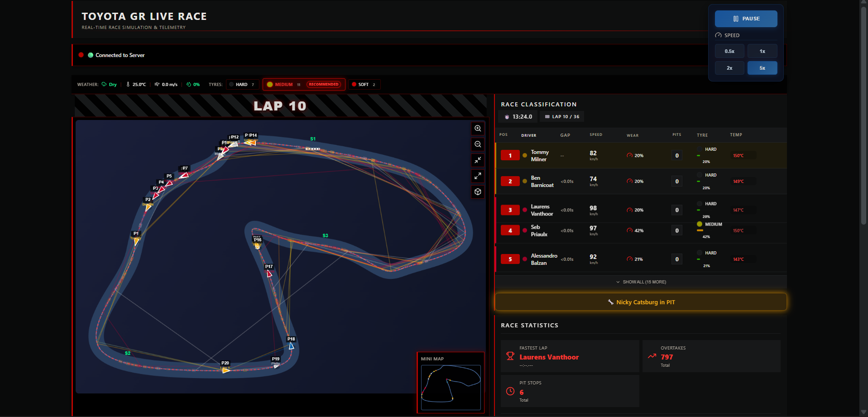Viewport: 868px width, 417px height.
Task: Click the position 1 badge in the classification
Action: click(x=510, y=156)
